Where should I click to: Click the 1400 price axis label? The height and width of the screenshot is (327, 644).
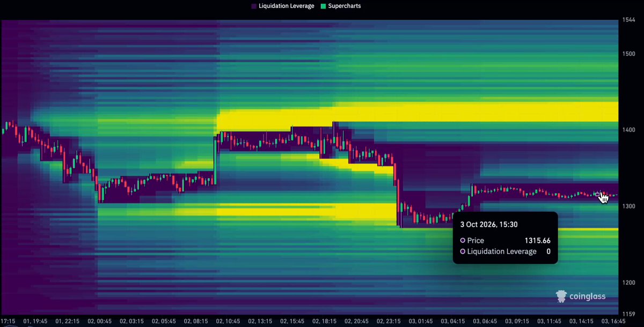pyautogui.click(x=629, y=130)
